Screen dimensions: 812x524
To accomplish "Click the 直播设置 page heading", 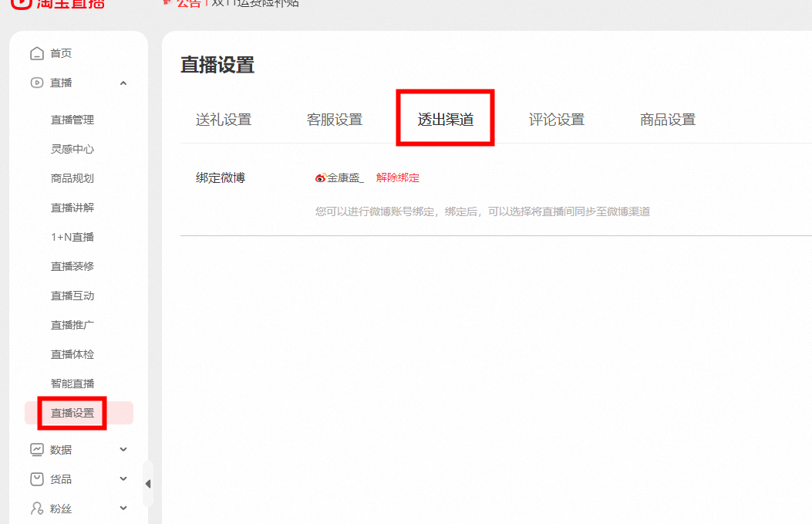I will (217, 66).
